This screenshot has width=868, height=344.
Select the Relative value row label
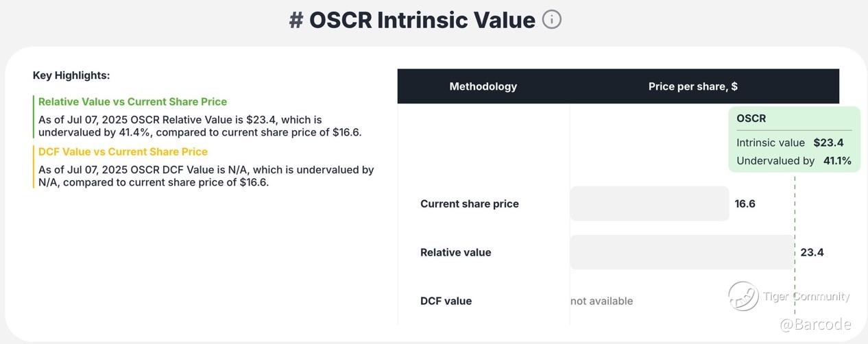pos(456,252)
